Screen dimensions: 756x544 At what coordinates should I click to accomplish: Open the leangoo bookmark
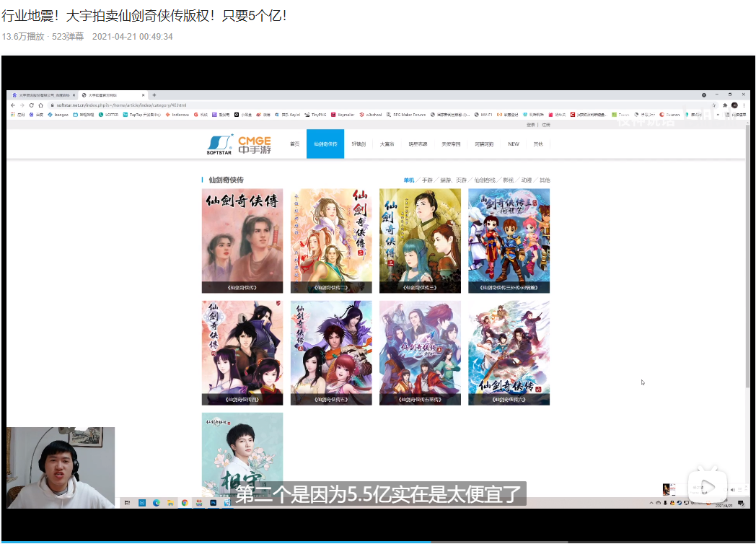coord(58,115)
